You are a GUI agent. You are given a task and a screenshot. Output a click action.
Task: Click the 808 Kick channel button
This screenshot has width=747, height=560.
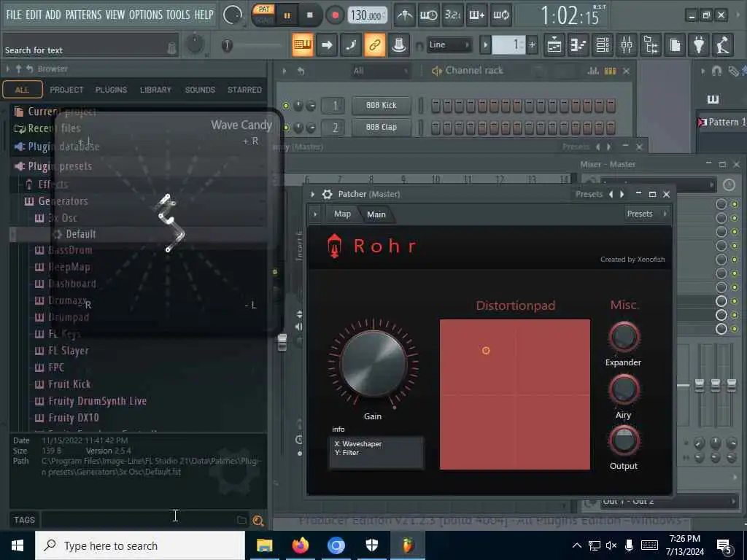coord(381,105)
